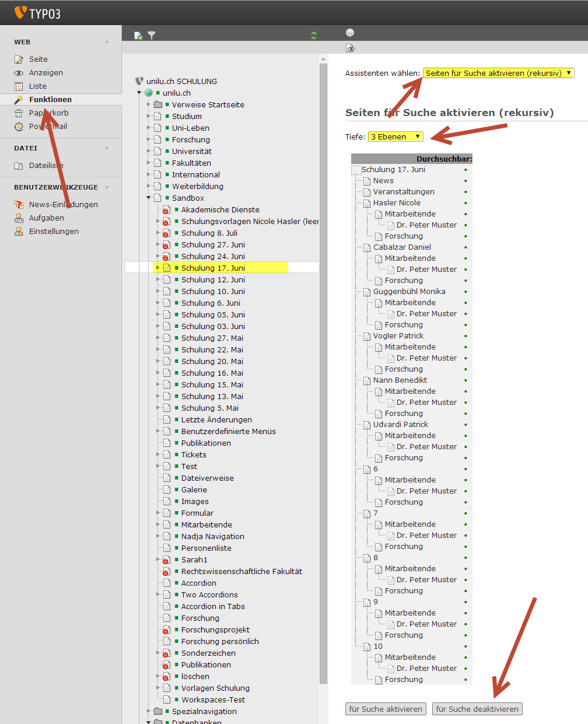Collapse the DATEI module group

click(107, 148)
